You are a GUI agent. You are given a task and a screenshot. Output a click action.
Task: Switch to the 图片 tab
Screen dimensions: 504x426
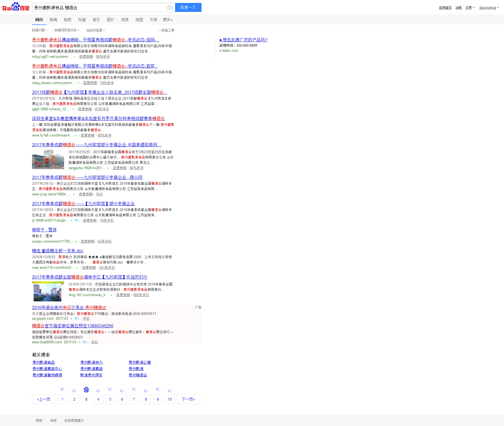point(110,20)
